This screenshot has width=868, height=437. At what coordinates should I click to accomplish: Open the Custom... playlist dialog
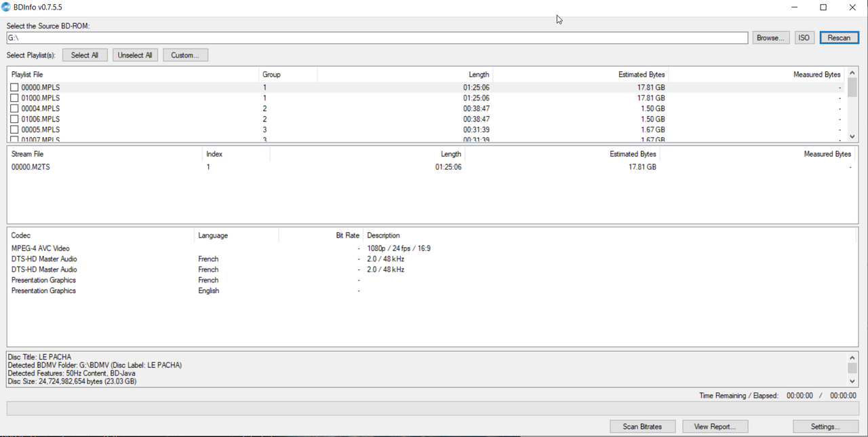(x=185, y=55)
